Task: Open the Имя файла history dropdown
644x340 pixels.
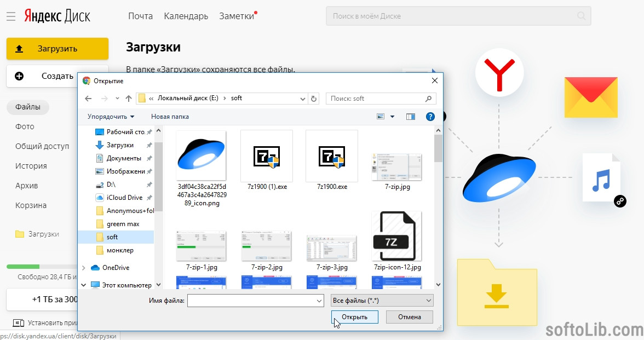Action: [319, 301]
